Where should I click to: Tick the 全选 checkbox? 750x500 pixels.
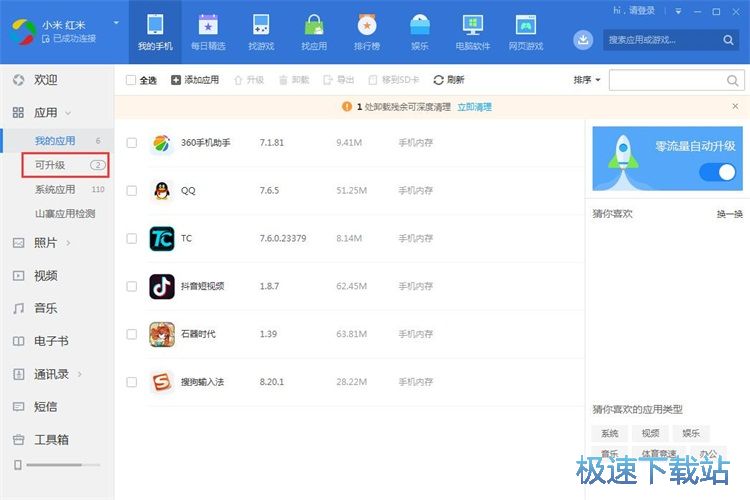(131, 80)
